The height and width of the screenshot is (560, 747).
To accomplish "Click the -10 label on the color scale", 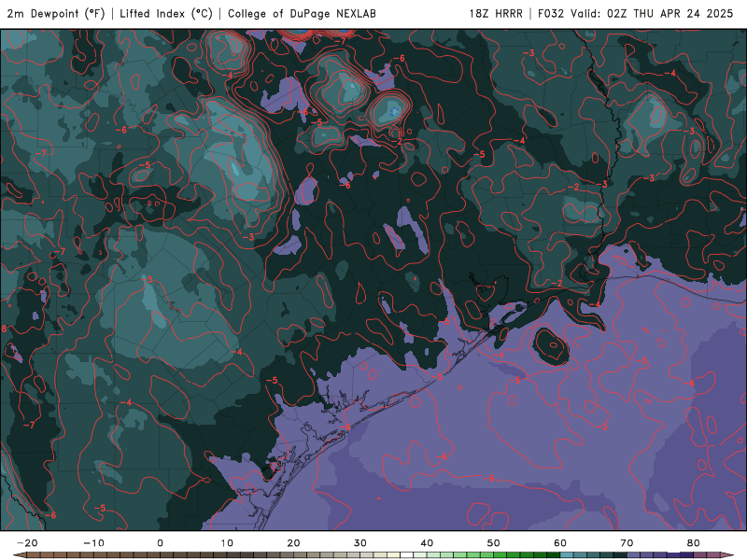I will point(93,543).
